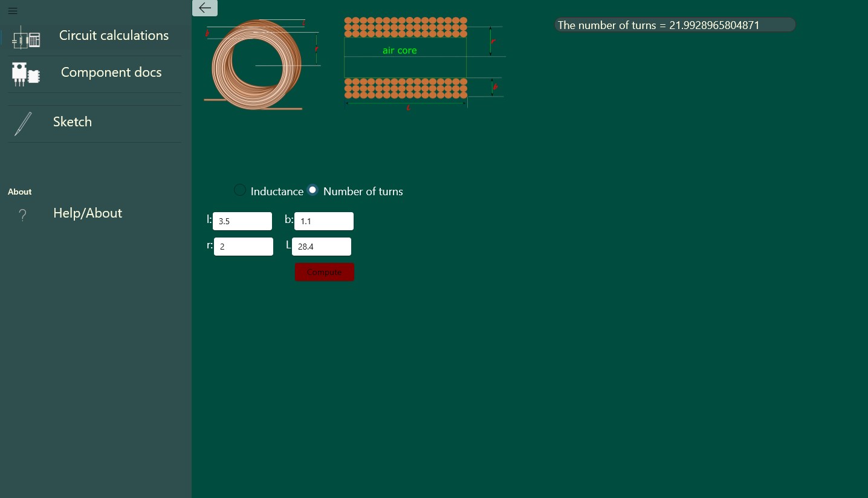Click the toroidal coil illustration

pos(260,65)
